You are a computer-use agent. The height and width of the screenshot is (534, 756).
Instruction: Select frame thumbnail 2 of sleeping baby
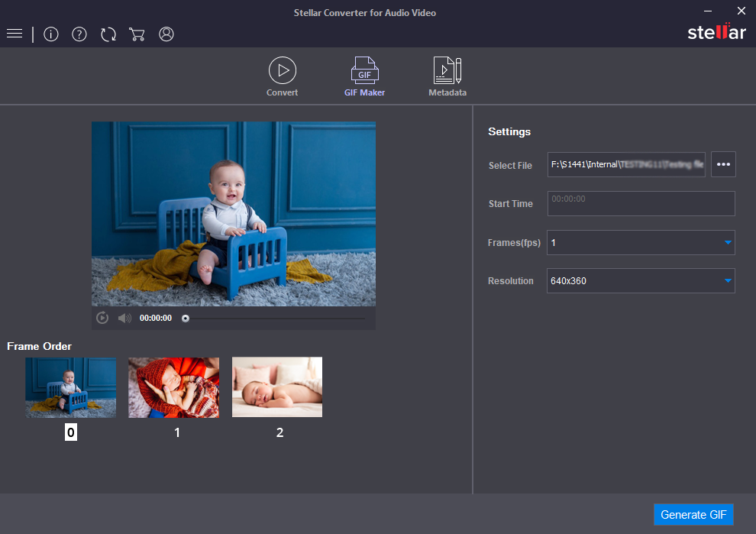277,387
